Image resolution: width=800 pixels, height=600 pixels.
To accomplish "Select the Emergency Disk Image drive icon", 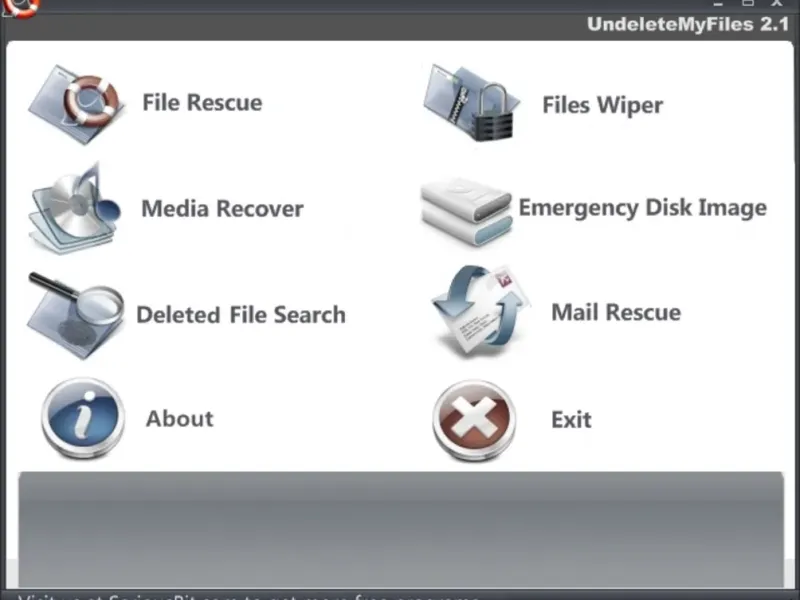I will pos(466,212).
